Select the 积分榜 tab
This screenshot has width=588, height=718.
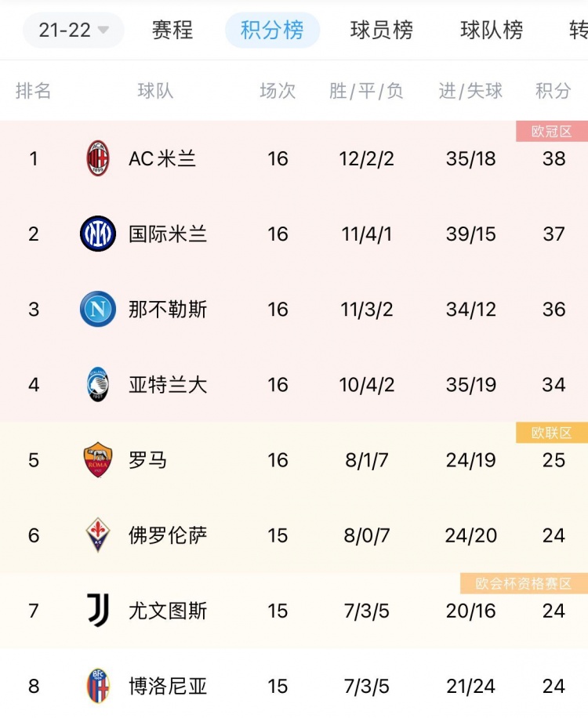272,31
